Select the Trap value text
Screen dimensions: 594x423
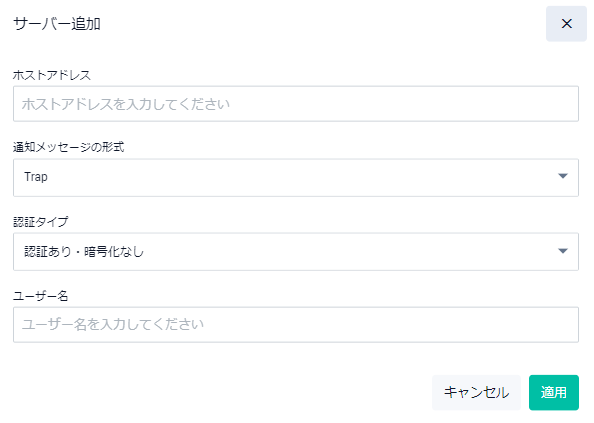pyautogui.click(x=36, y=177)
